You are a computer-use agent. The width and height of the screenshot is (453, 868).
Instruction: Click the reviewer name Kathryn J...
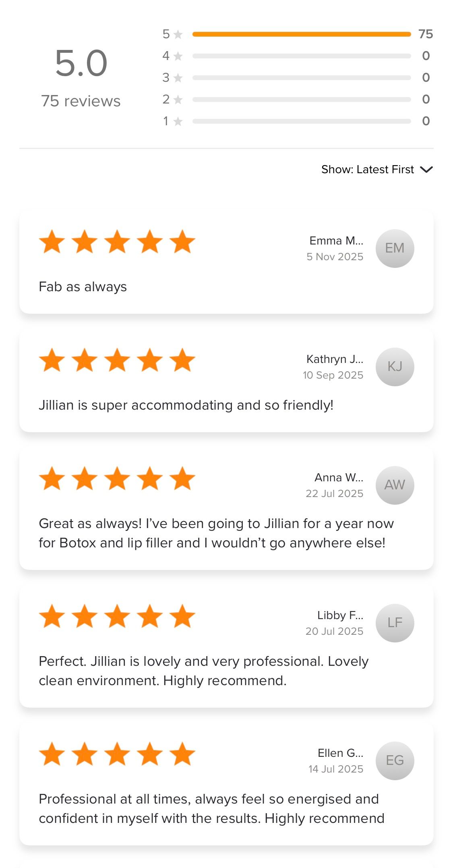coord(335,359)
